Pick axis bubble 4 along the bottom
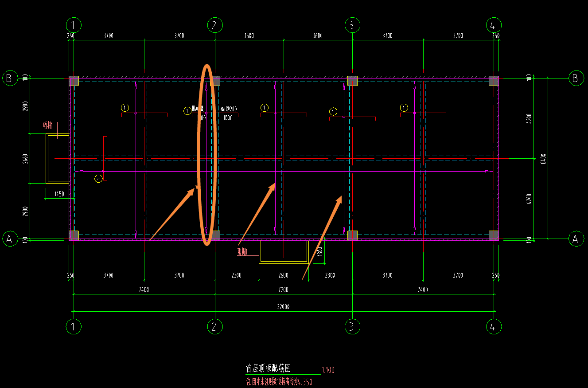The width and height of the screenshot is (588, 388). tap(494, 327)
